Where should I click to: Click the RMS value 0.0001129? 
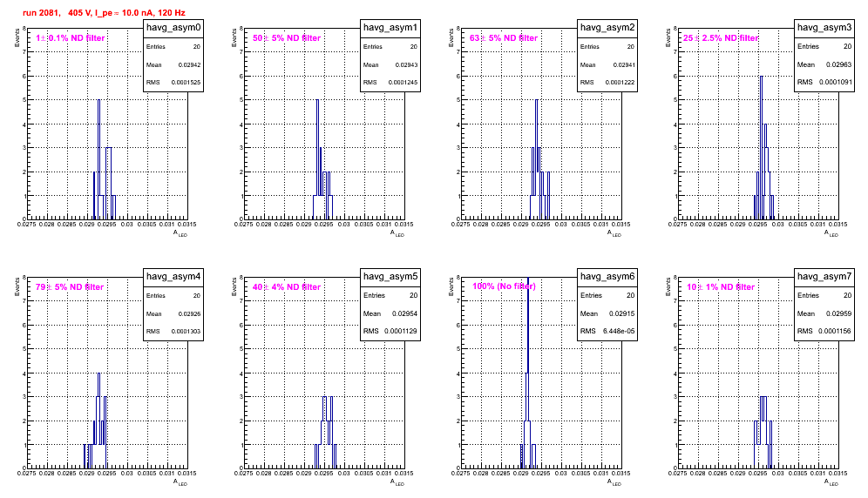point(401,331)
